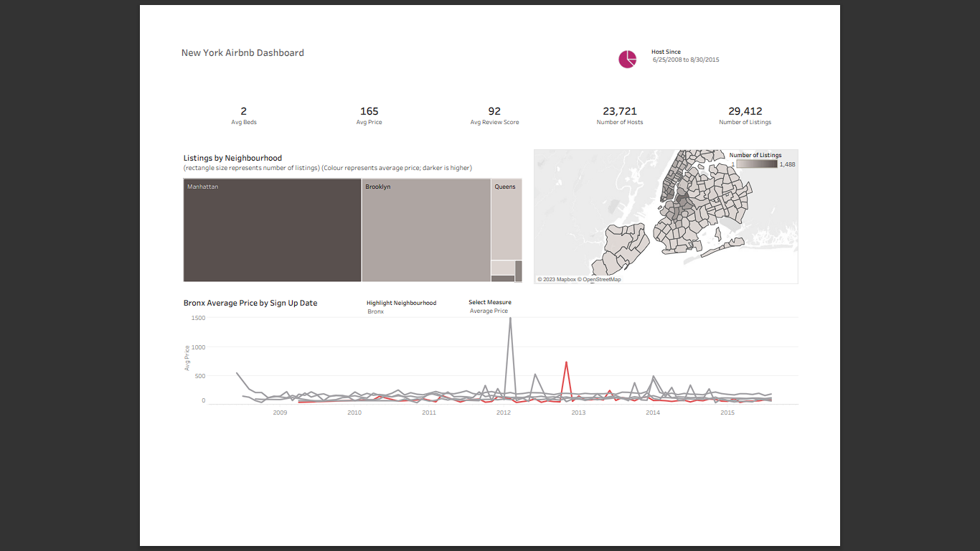Open the Select Measure dropdown showing Average Price
Image resolution: width=980 pixels, height=551 pixels.
[x=490, y=311]
